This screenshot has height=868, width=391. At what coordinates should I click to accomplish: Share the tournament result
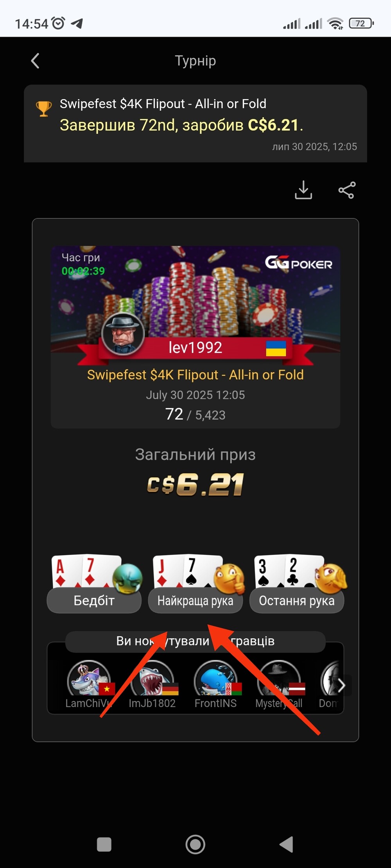(x=347, y=190)
